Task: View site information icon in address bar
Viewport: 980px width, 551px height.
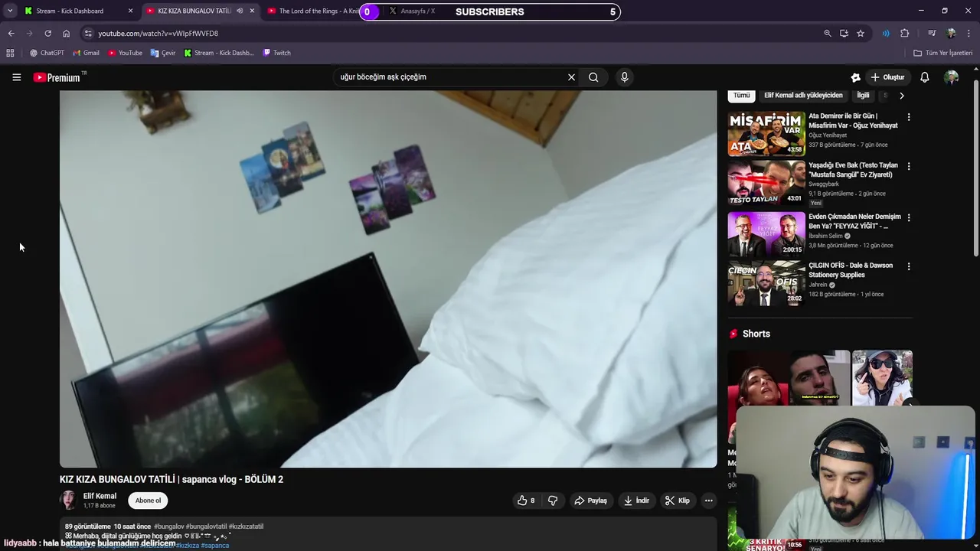Action: point(88,34)
